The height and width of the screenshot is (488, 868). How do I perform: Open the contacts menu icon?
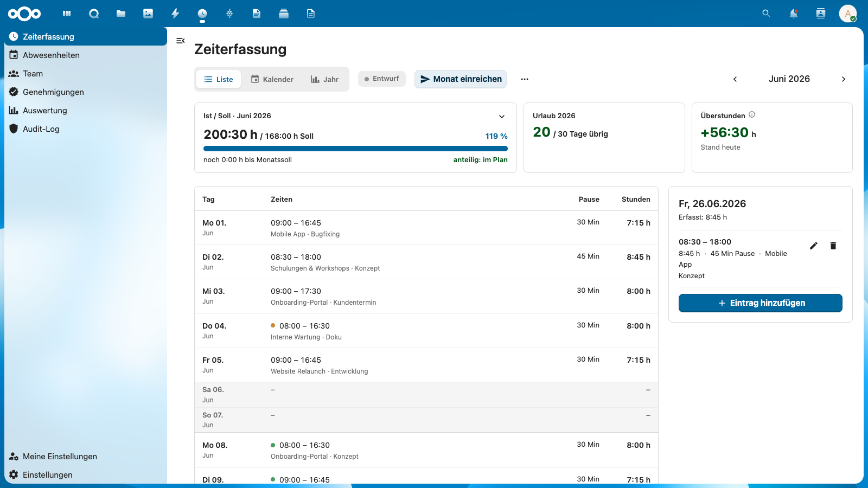tap(821, 14)
